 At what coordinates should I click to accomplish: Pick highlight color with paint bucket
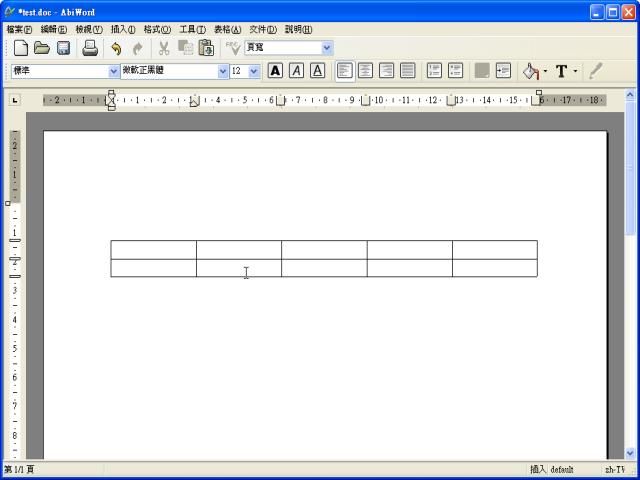click(x=531, y=71)
